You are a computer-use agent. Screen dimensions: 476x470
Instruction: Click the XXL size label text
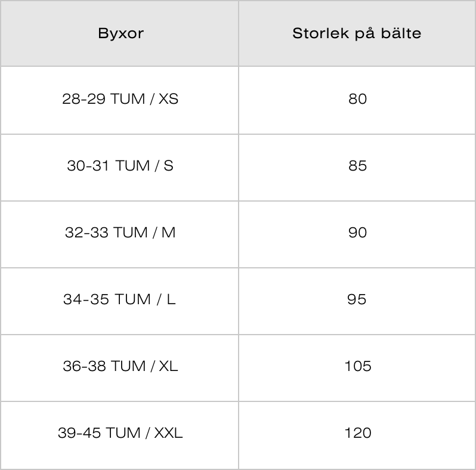click(168, 433)
